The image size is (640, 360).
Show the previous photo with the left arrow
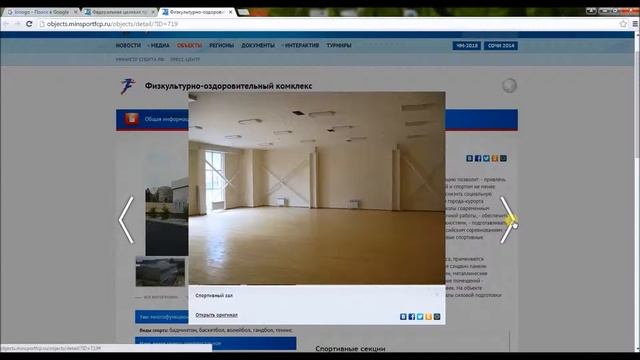pyautogui.click(x=126, y=220)
